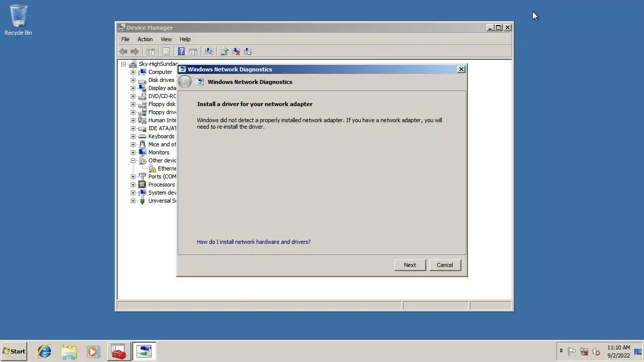Image resolution: width=644 pixels, height=362 pixels.
Task: Click Scan for hardware changes toolbar icon
Action: pyautogui.click(x=209, y=51)
